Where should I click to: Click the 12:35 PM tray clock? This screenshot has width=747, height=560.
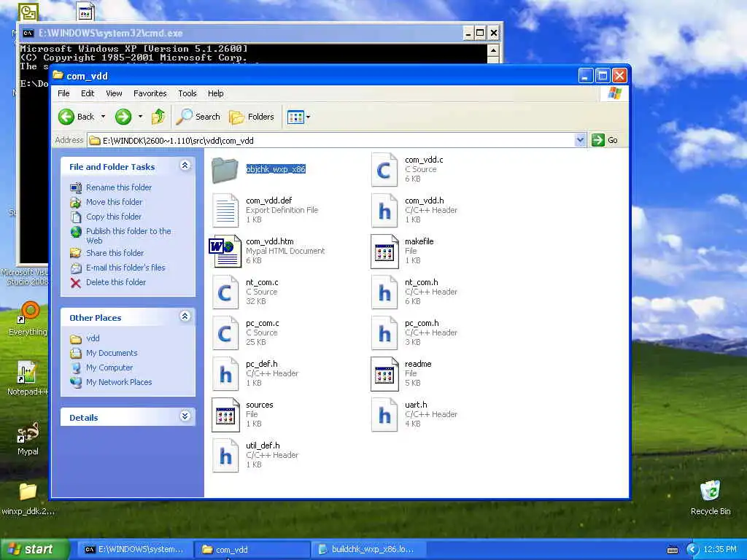coord(720,550)
